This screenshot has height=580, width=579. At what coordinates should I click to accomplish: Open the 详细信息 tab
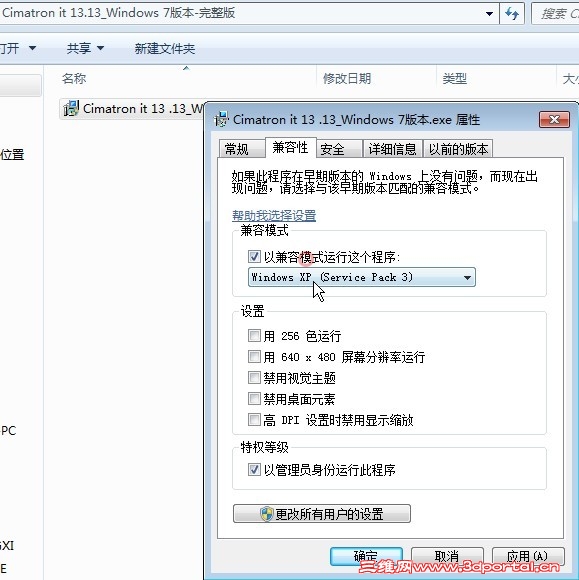pyautogui.click(x=392, y=149)
